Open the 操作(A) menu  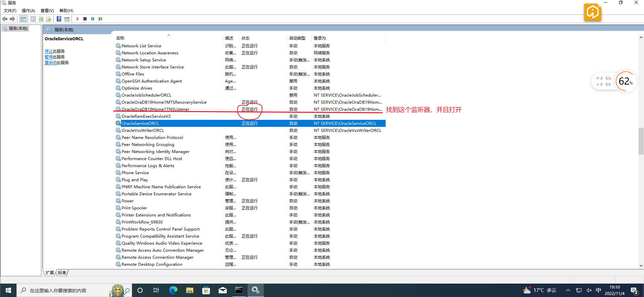pos(29,11)
